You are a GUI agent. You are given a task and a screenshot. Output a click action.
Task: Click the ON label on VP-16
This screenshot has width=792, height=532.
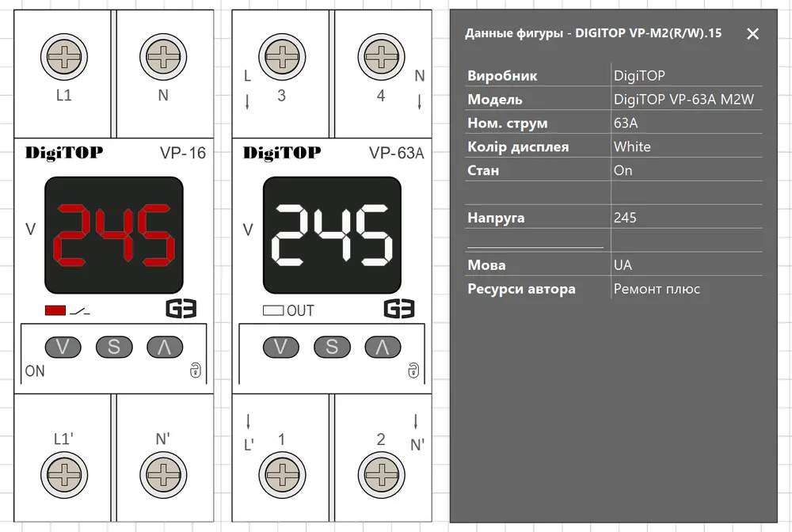tap(35, 371)
